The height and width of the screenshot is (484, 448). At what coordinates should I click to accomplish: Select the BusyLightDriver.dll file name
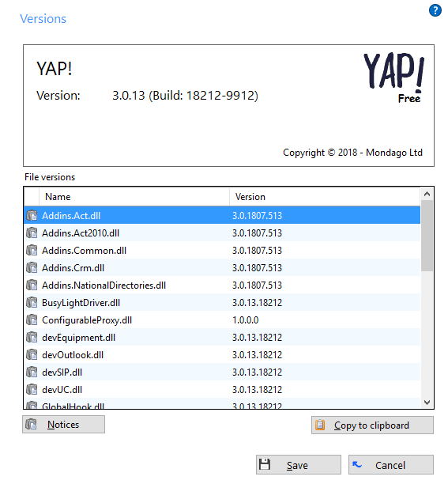click(81, 302)
